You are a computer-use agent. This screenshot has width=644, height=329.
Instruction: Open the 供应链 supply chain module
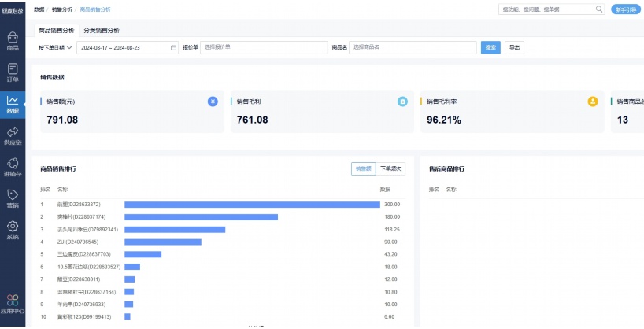[13, 135]
